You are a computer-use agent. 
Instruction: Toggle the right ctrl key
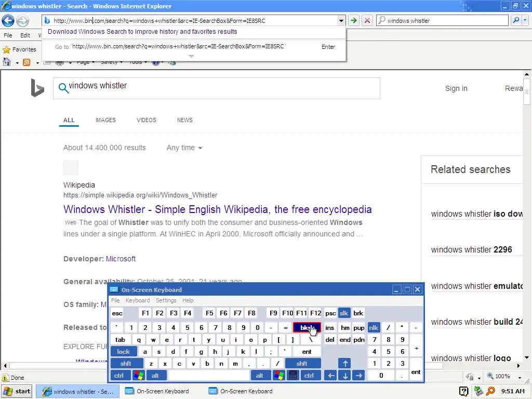click(x=310, y=376)
